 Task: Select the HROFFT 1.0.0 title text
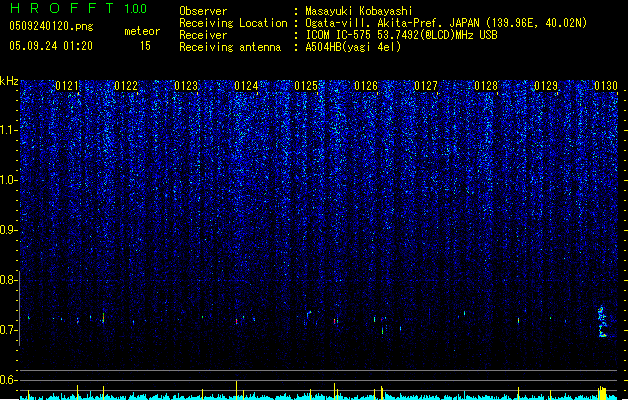[x=79, y=8]
